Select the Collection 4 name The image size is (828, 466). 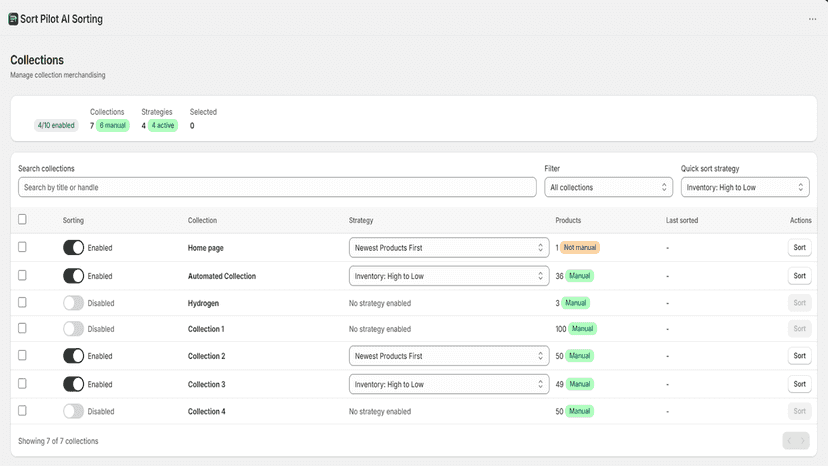pyautogui.click(x=206, y=411)
